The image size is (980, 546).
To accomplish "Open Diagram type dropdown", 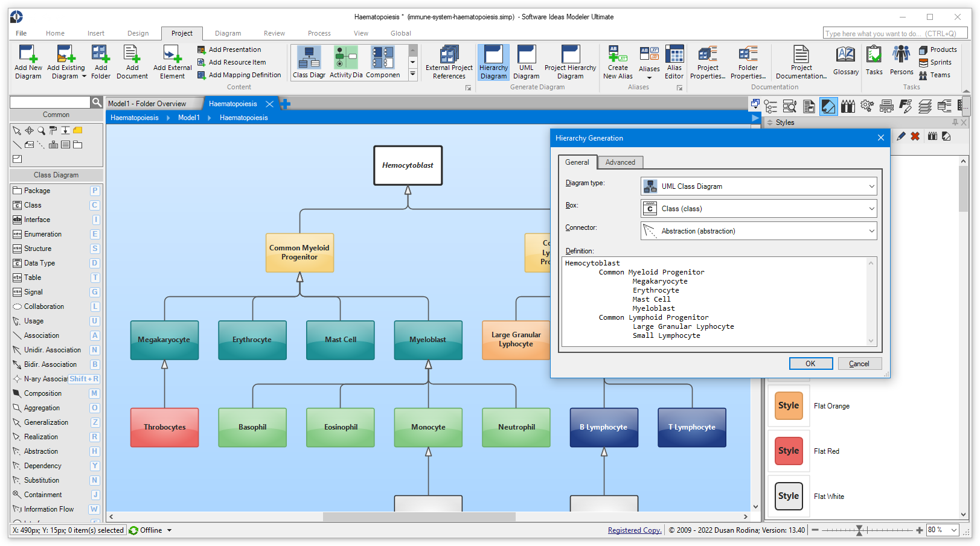I will click(x=871, y=186).
